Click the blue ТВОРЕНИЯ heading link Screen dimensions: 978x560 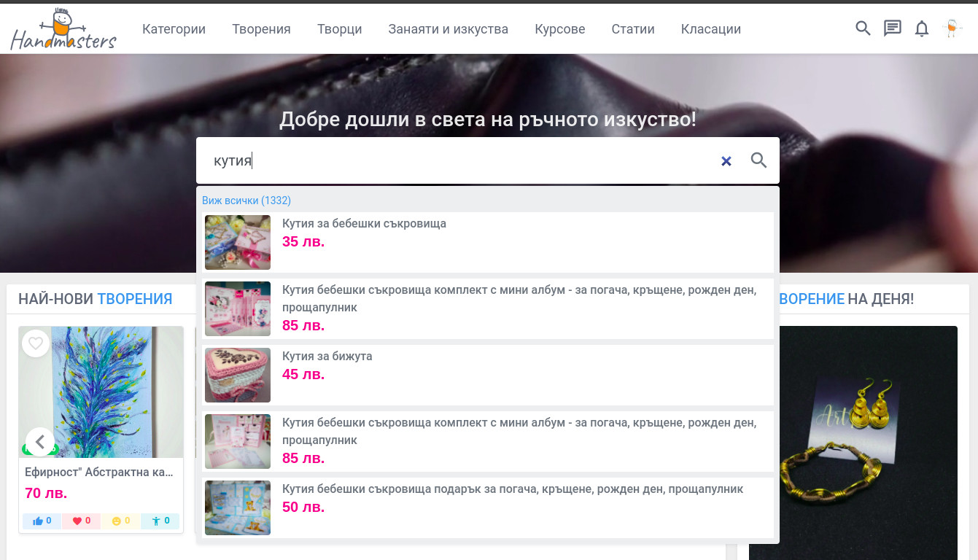[135, 299]
